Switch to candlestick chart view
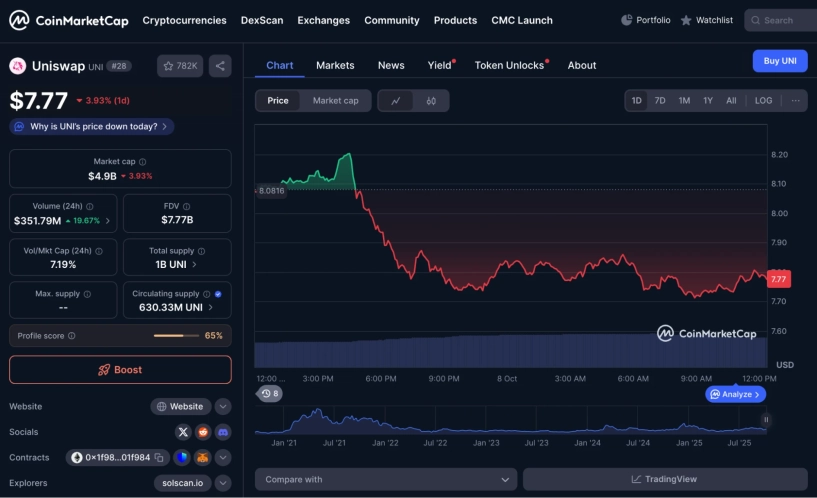The image size is (817, 498). point(431,101)
